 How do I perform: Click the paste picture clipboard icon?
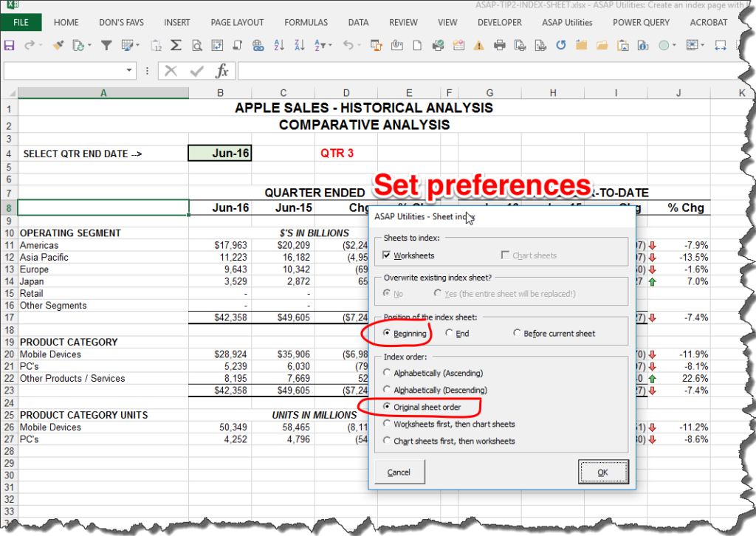tap(623, 45)
